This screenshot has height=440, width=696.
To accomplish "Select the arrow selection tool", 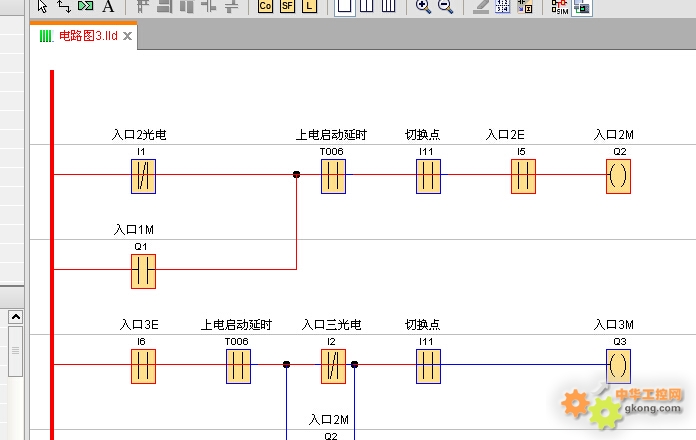I will 42,6.
